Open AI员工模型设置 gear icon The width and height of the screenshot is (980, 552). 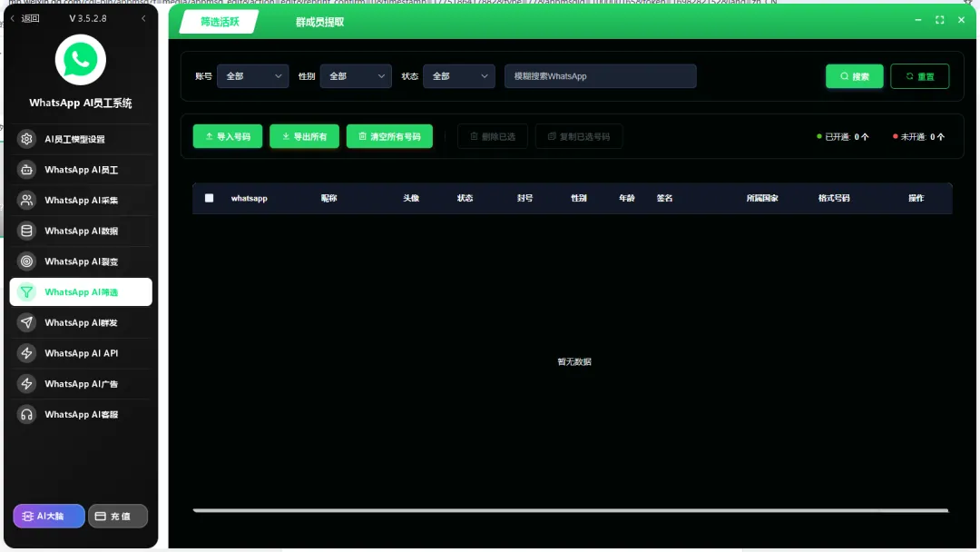[x=26, y=139]
